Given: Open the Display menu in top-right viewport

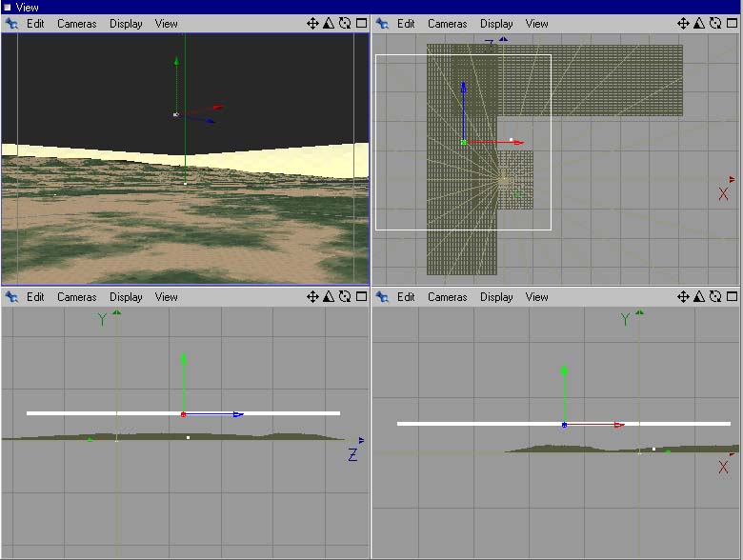Looking at the screenshot, I should [x=496, y=24].
